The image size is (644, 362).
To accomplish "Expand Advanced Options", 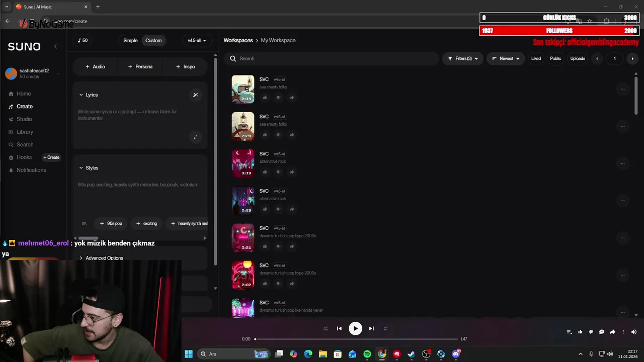I will coord(101,258).
